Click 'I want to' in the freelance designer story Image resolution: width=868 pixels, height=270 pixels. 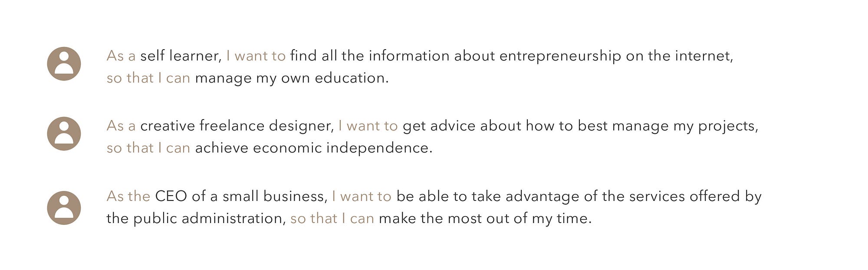[x=368, y=126]
